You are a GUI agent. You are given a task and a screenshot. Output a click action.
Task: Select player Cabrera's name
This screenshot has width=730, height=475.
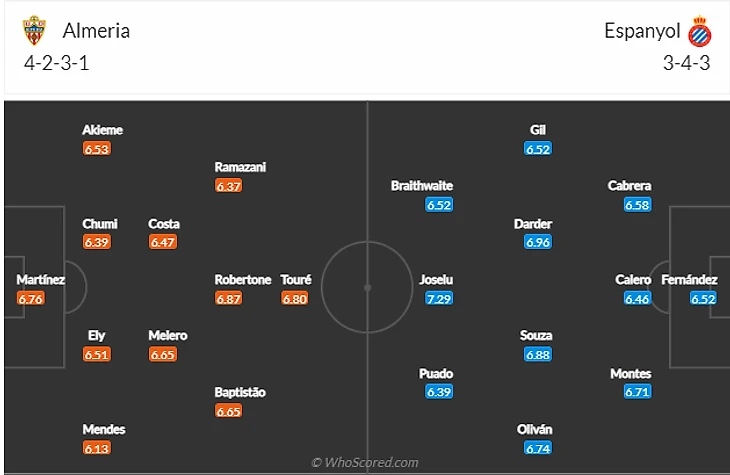[x=629, y=185]
